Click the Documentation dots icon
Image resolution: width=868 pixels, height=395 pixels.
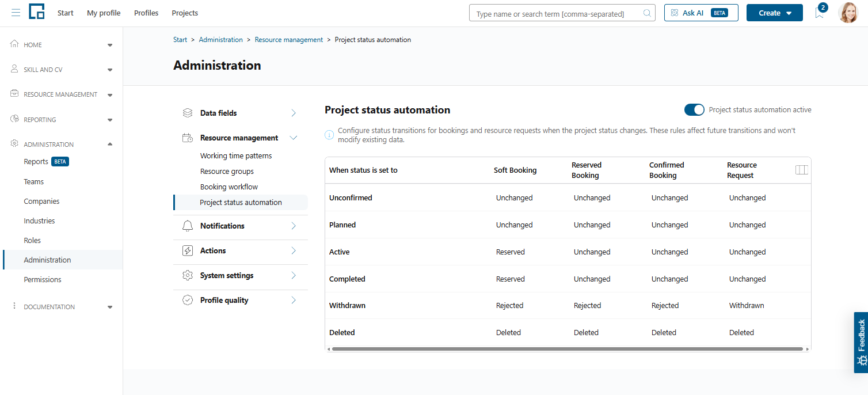tap(14, 306)
